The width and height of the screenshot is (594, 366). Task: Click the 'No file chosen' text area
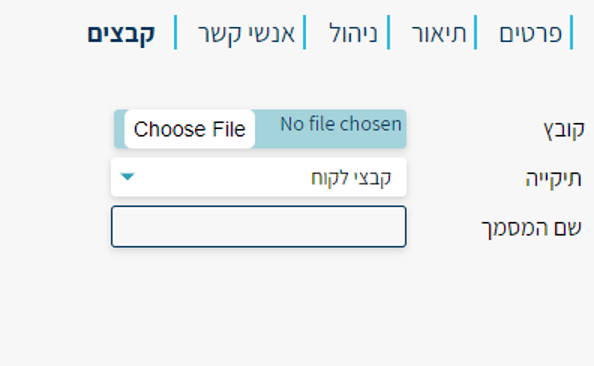(x=341, y=124)
